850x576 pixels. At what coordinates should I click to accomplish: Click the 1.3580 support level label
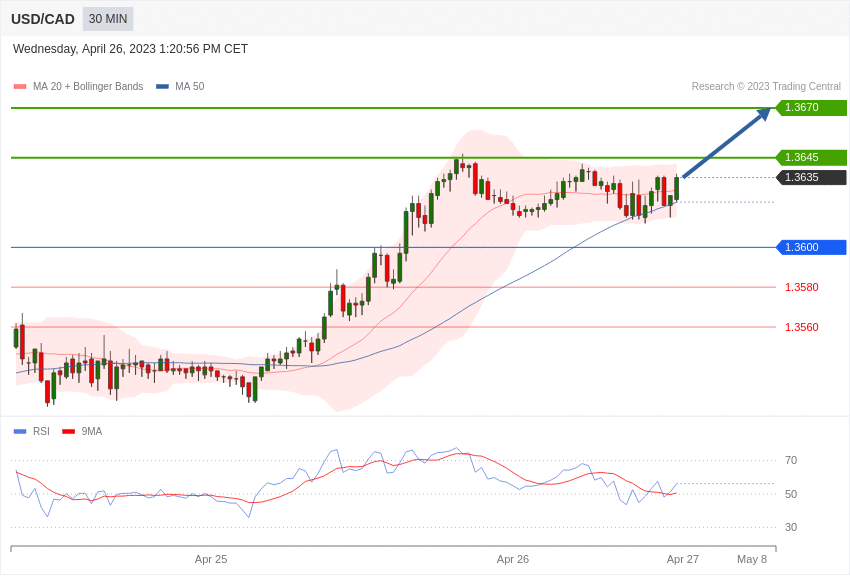[x=802, y=287]
